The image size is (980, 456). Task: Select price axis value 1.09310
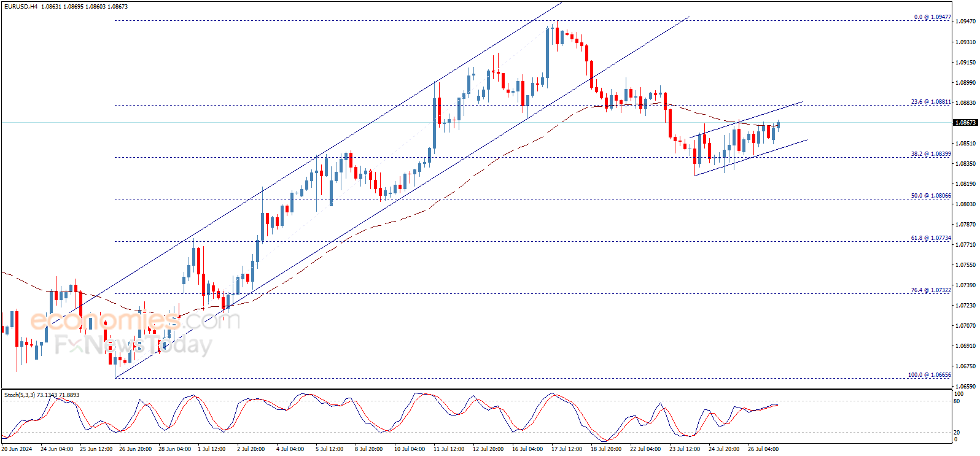[x=966, y=42]
